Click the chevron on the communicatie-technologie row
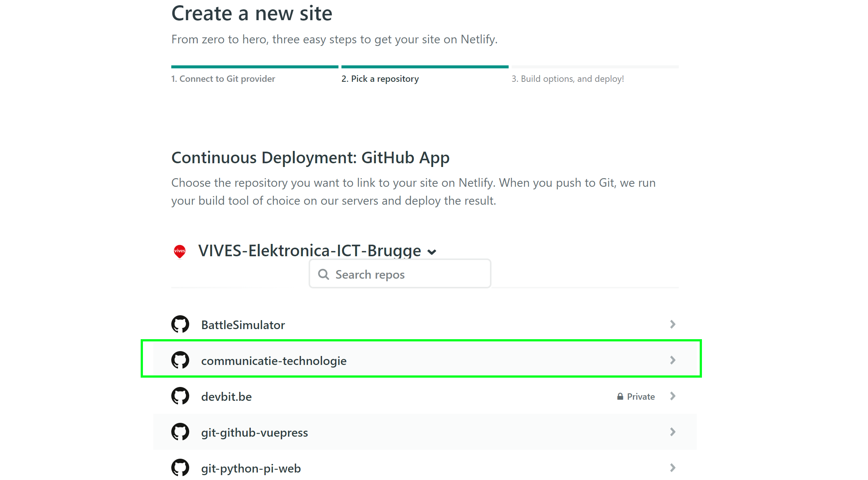 point(672,360)
